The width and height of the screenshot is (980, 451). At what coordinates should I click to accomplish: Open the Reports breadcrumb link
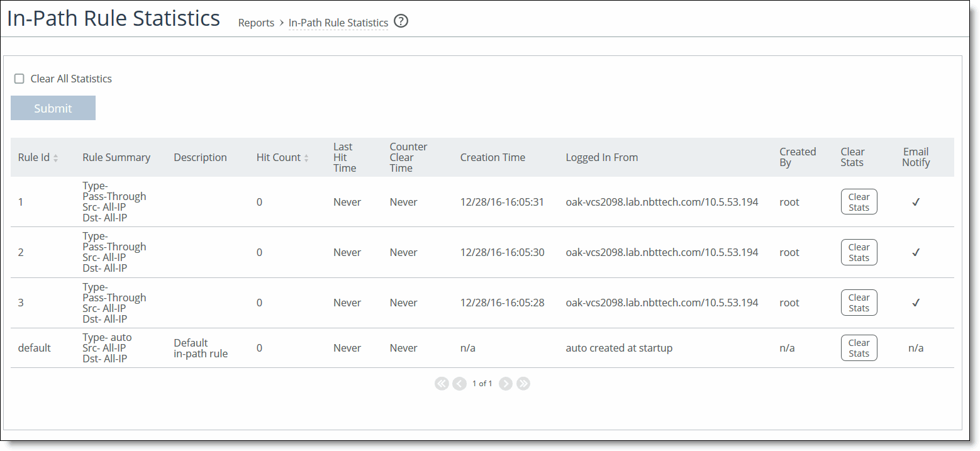pos(256,23)
